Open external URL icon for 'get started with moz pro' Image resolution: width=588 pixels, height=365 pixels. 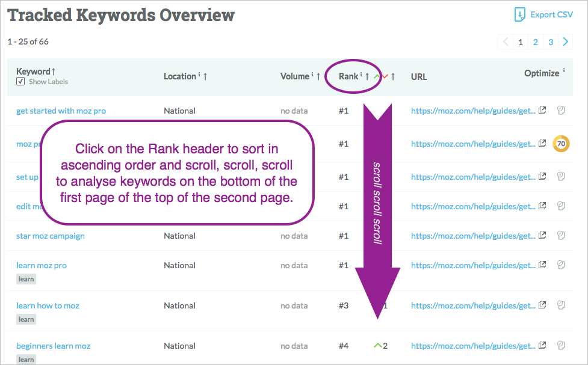click(x=542, y=111)
